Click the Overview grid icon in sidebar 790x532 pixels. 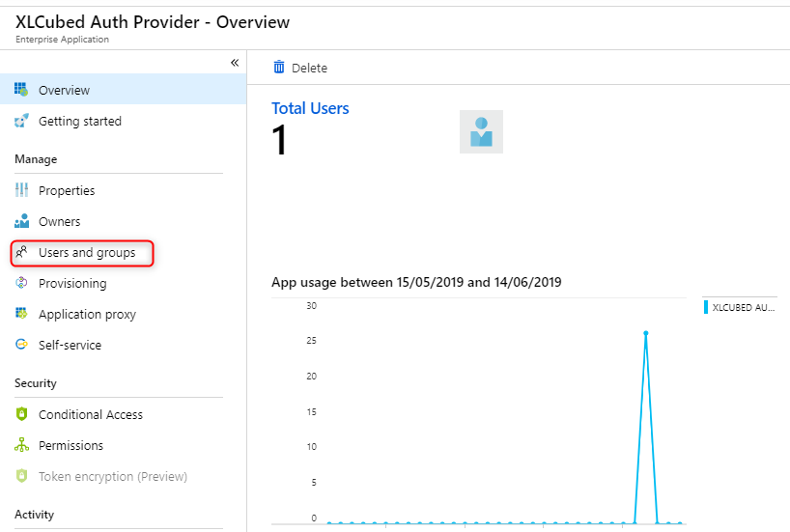click(21, 90)
